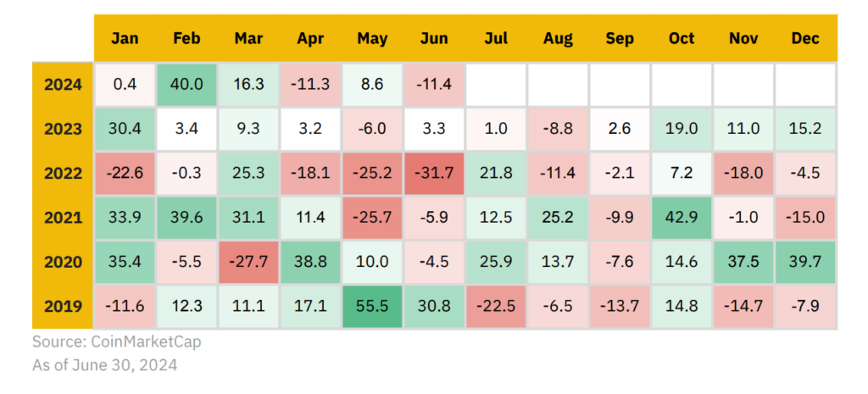
Task: Click the empty July 2024 cell
Action: [x=496, y=85]
